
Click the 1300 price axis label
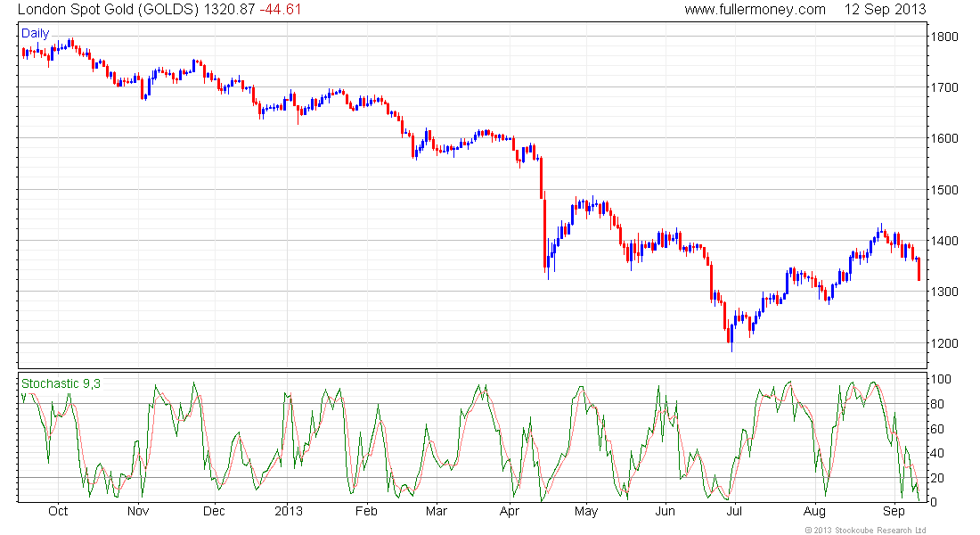[944, 292]
